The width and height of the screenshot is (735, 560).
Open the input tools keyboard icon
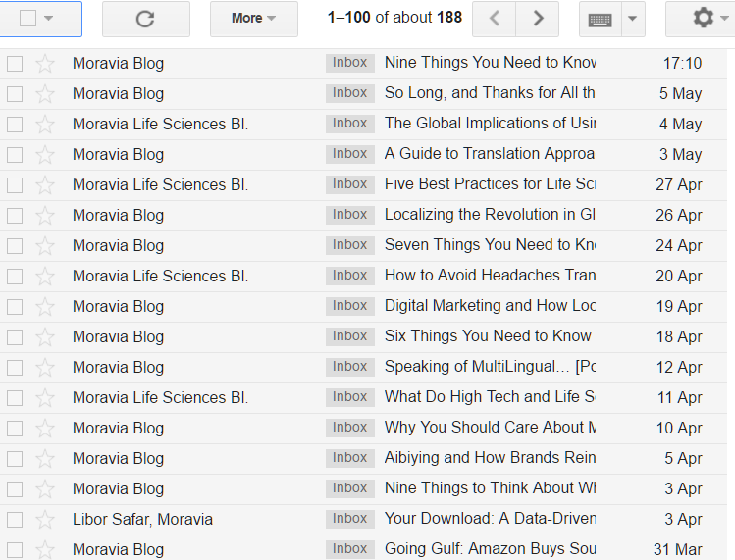600,19
